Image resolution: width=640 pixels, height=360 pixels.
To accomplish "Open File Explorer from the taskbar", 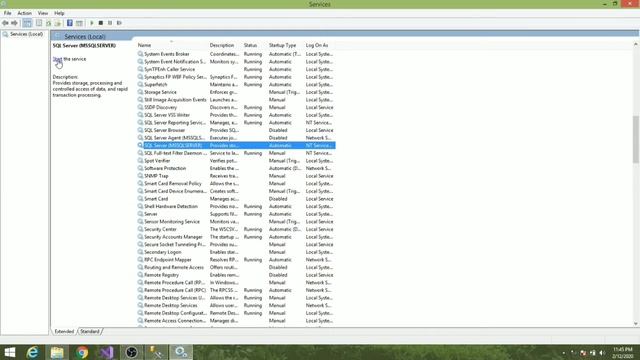I will (57, 352).
